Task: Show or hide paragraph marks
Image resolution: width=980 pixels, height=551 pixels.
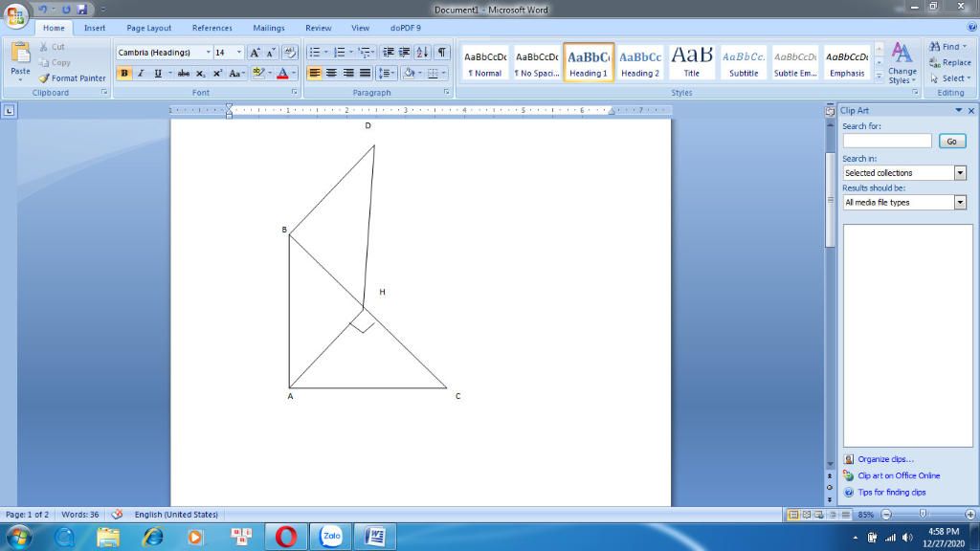Action: 442,53
